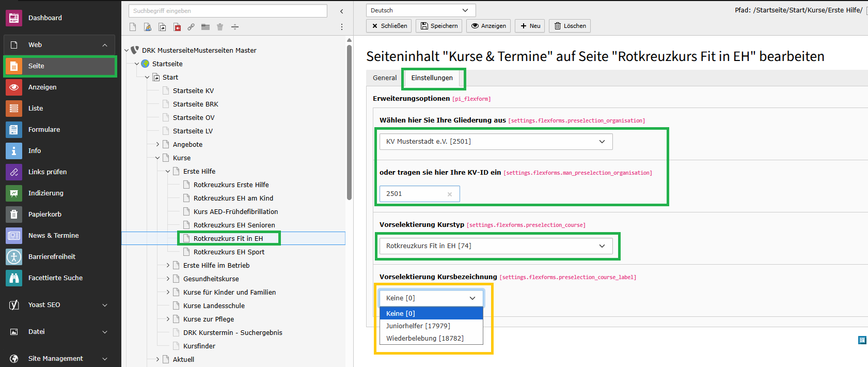Viewport: 868px width, 367px height.
Task: Click the link icon in page tree toolbar
Action: 191,27
